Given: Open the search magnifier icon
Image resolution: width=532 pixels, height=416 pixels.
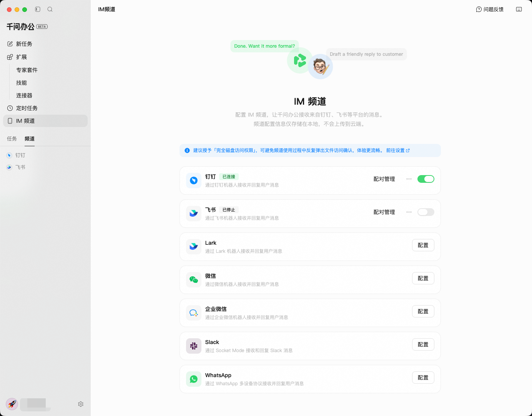Looking at the screenshot, I should [x=50, y=9].
